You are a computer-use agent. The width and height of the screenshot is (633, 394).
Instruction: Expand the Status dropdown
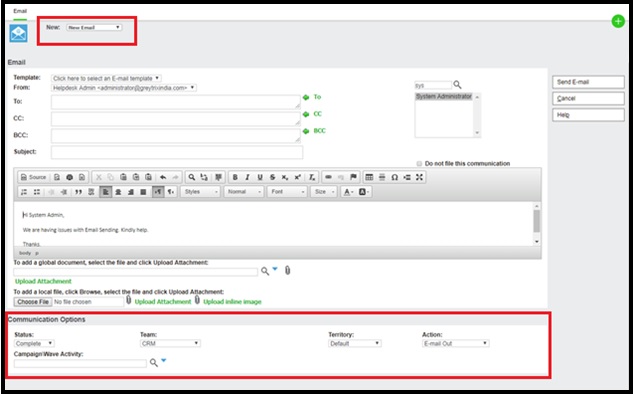tap(34, 344)
